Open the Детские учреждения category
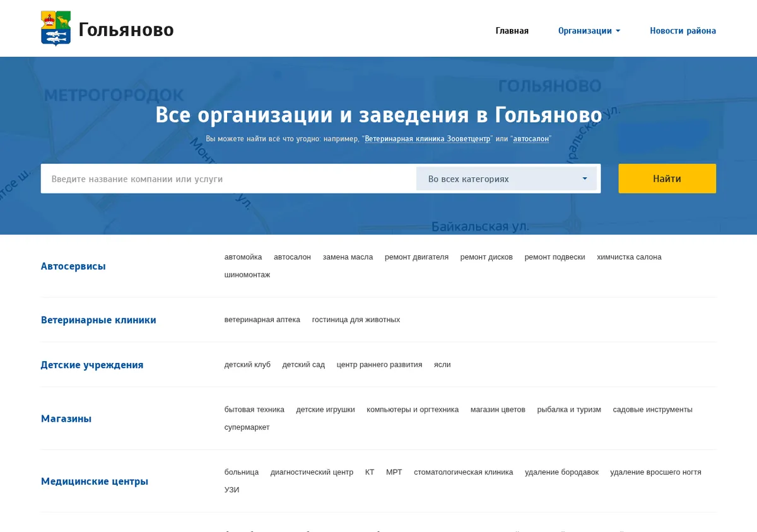Image resolution: width=757 pixels, height=532 pixels. (x=92, y=364)
